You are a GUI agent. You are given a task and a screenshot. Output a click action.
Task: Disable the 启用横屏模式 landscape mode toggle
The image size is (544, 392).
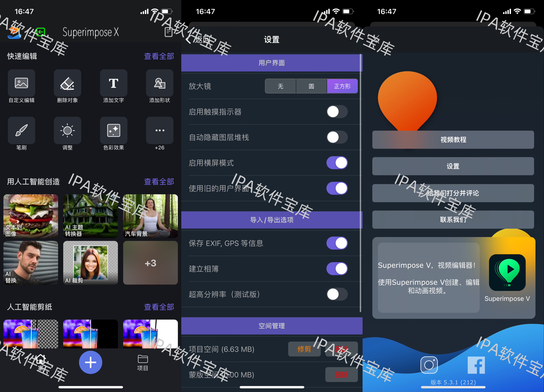[x=337, y=163]
